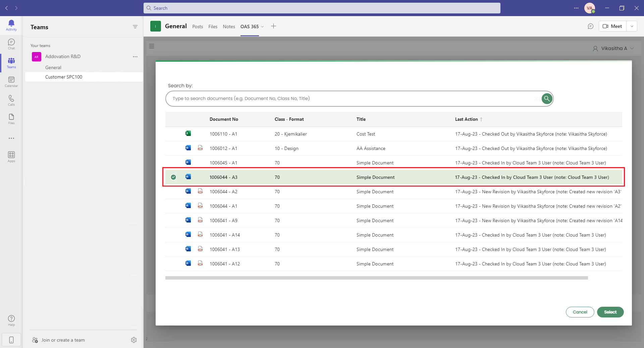Click Excel icon for document 1006110 - A1

point(188,134)
